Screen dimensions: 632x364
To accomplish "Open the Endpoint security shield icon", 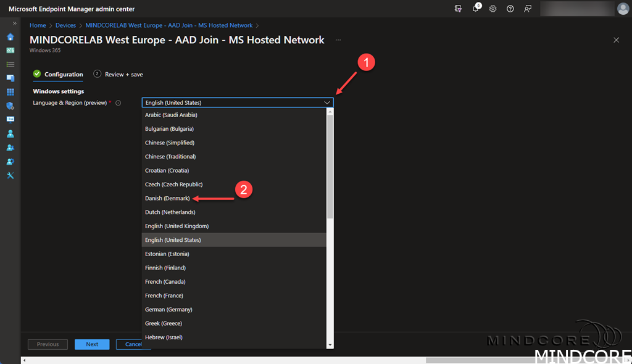I will point(10,106).
